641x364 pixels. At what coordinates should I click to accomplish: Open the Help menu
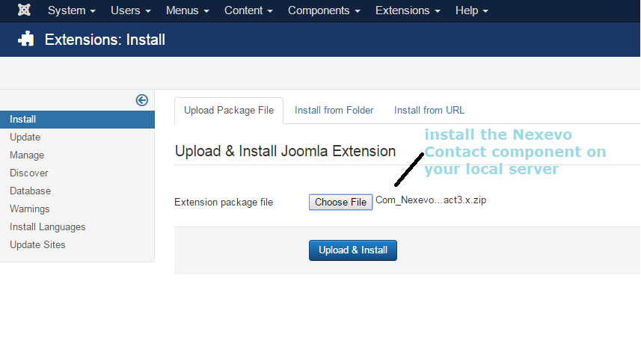point(472,10)
